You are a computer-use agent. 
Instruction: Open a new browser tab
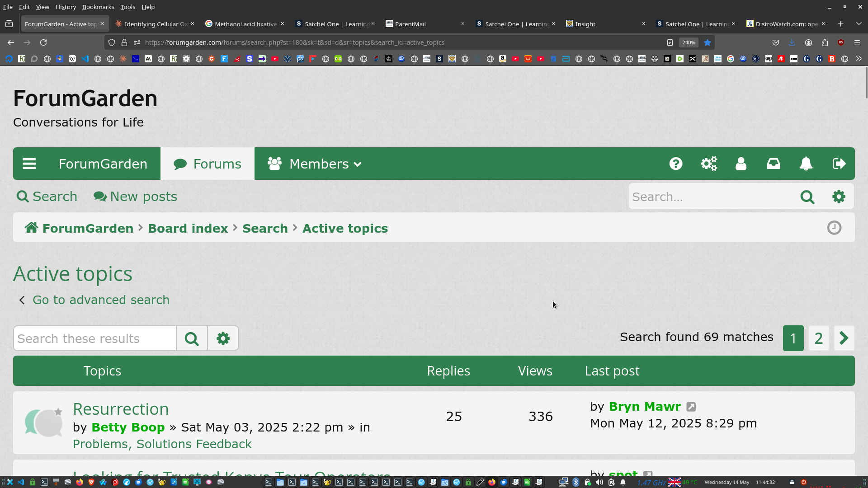point(841,24)
